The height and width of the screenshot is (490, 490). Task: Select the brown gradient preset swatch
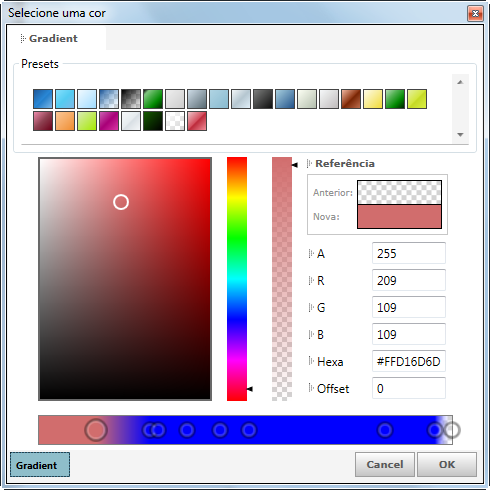coord(351,99)
